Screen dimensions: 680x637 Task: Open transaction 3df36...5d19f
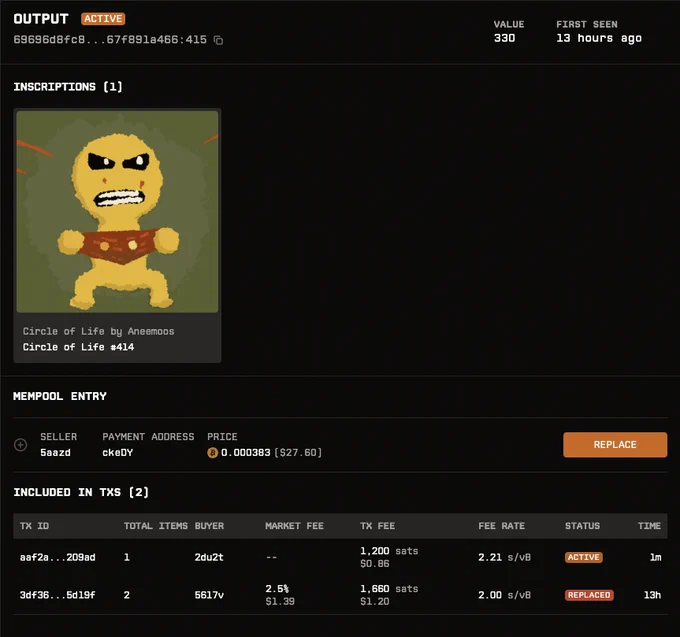pyautogui.click(x=57, y=595)
